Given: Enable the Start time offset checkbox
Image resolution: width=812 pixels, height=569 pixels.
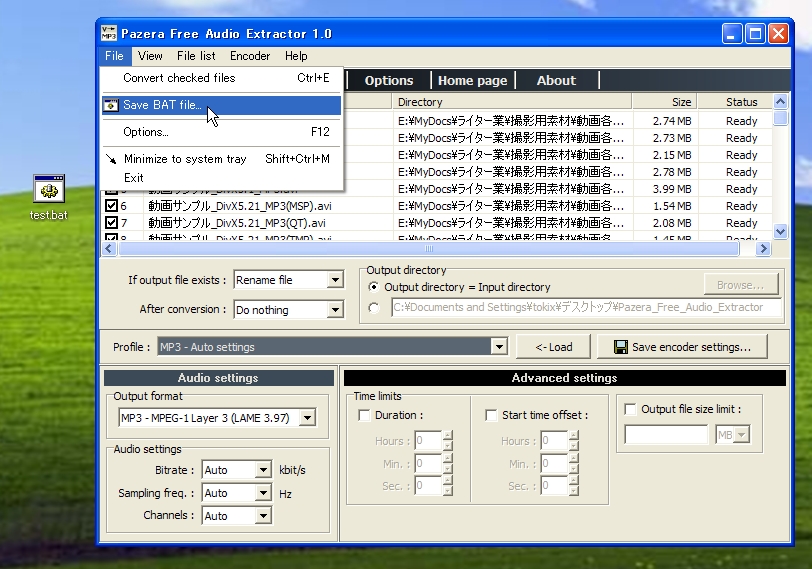Looking at the screenshot, I should pyautogui.click(x=491, y=415).
